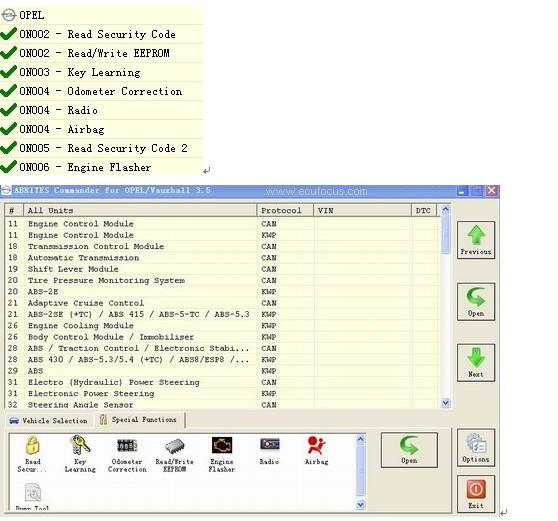558x521 pixels.
Task: Select Body Control Module / Immobiliser row
Action: coord(222,337)
